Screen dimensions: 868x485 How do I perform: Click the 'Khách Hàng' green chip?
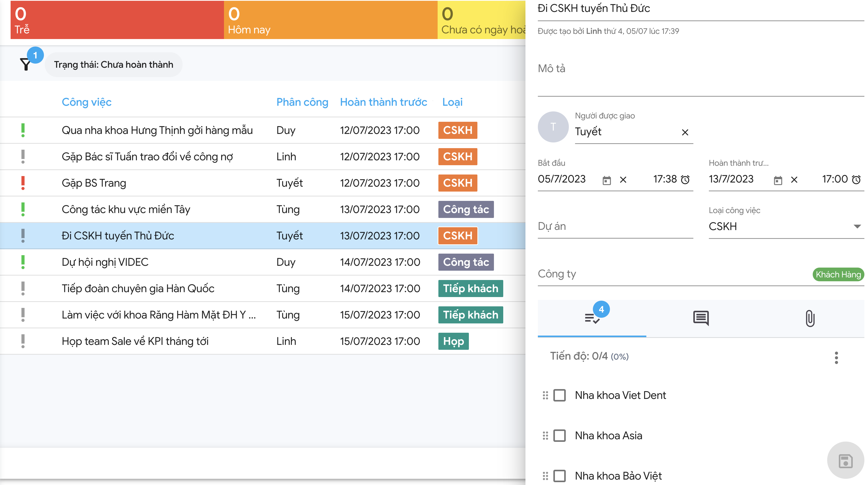838,275
